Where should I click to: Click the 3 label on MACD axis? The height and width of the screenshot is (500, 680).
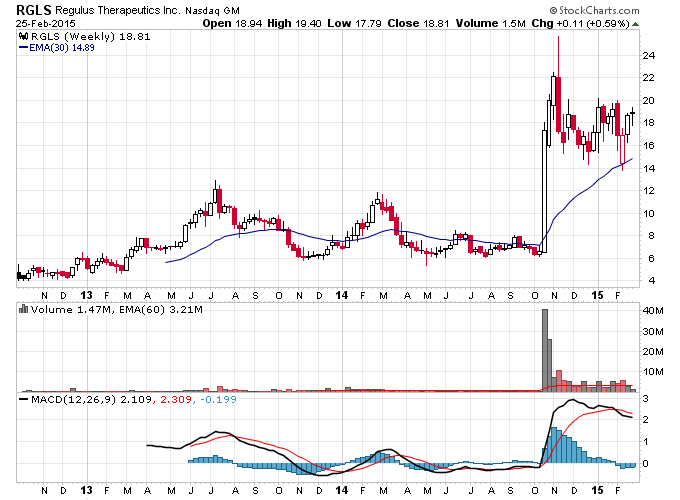coord(645,399)
